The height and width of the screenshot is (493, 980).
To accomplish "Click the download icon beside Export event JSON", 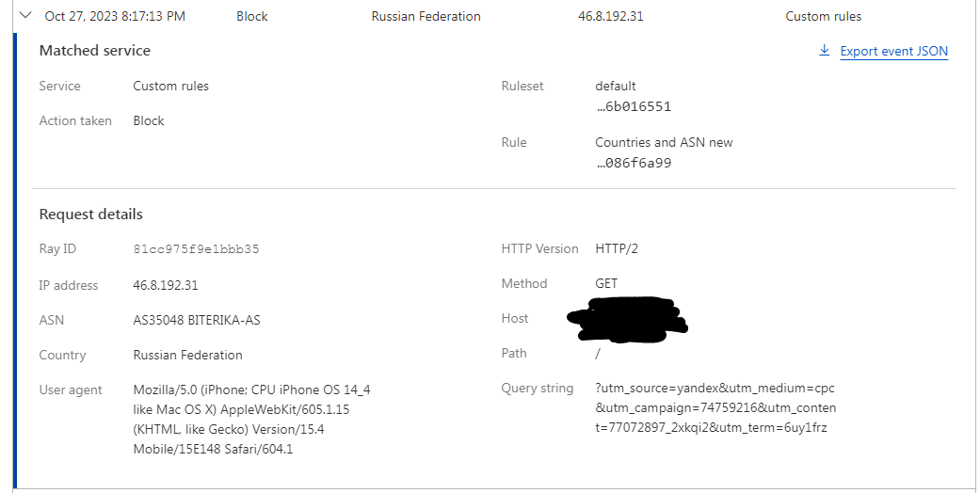I will [825, 50].
